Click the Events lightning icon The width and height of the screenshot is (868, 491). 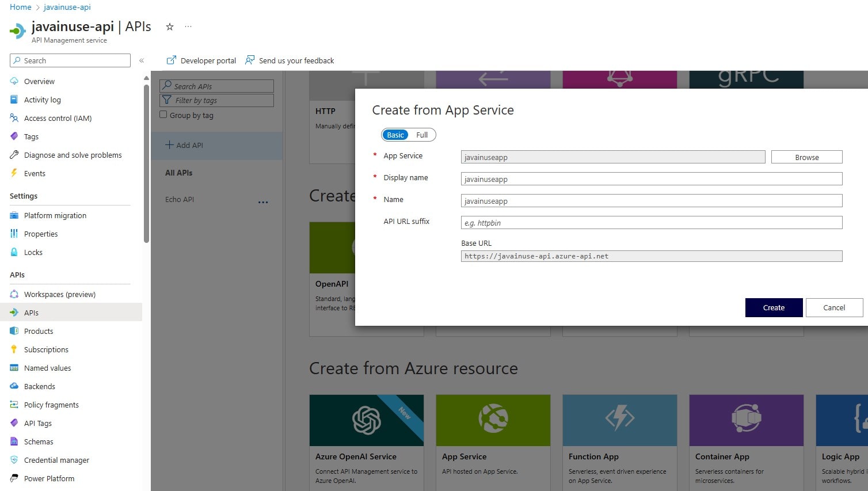point(14,173)
